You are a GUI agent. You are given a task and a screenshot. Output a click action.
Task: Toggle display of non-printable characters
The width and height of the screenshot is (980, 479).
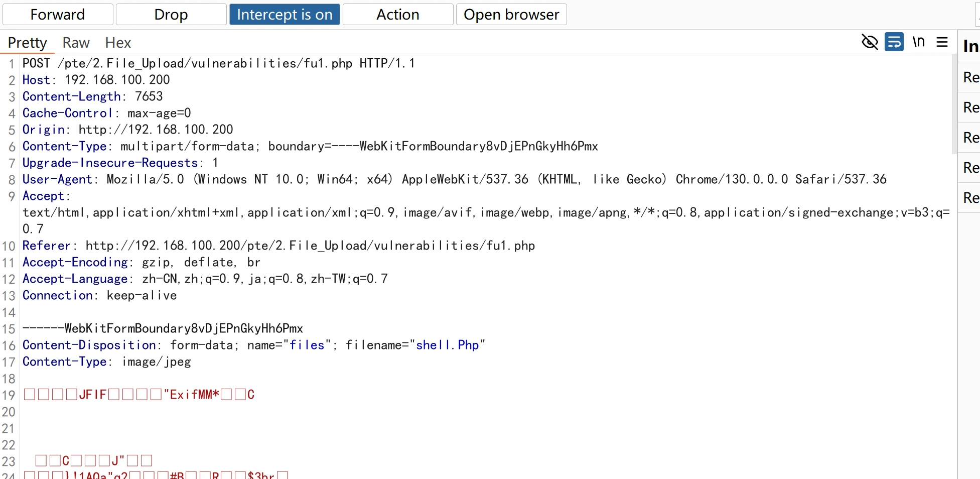tap(870, 42)
